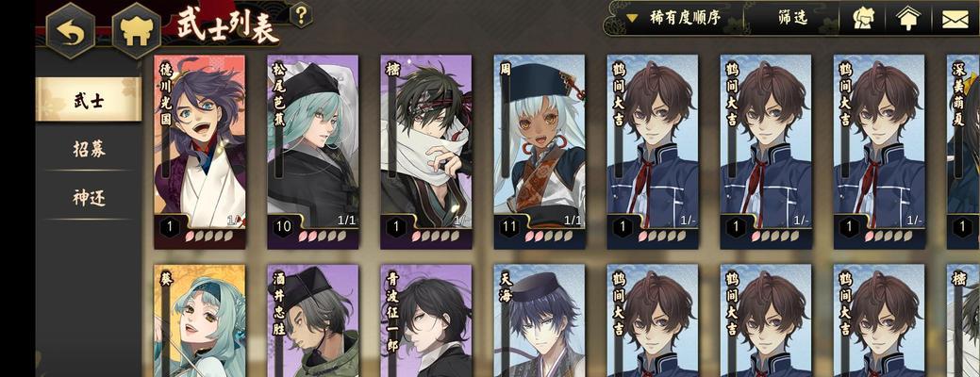Select the 松尾芭蕉 samurai card
This screenshot has height=377, width=980.
coord(313,152)
